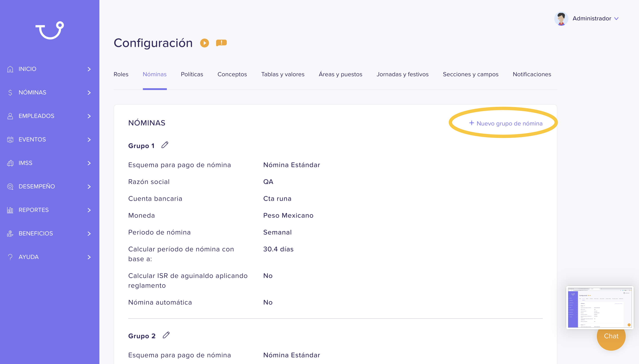
Task: Open the Jornadas y festivos tab
Action: click(402, 74)
